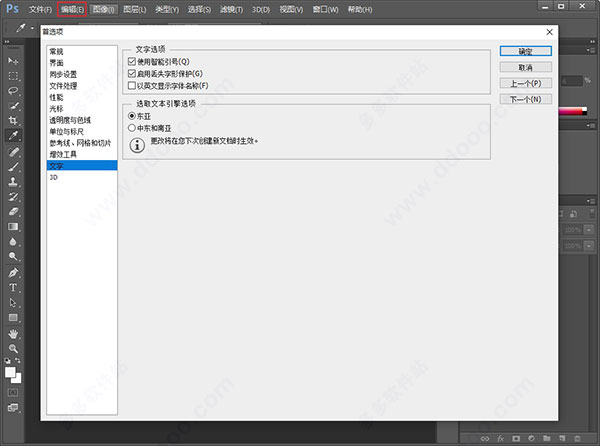
Task: Select the Crop tool
Action: (13, 120)
